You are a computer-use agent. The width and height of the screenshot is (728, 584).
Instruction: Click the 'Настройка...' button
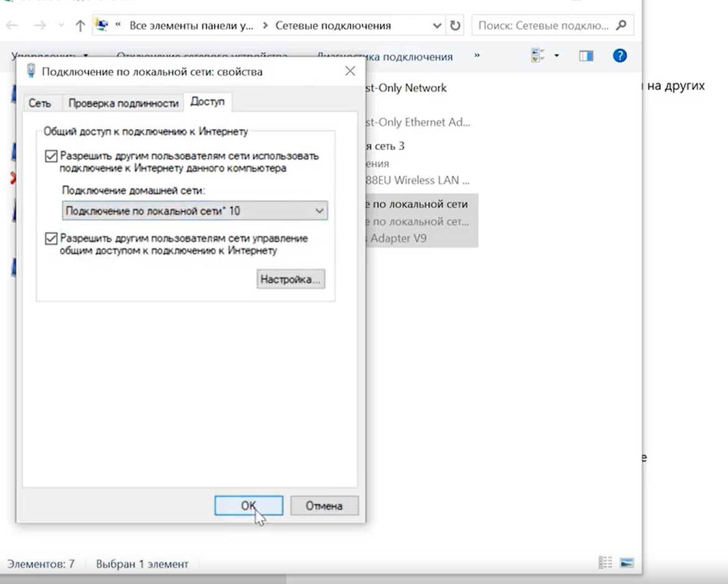(291, 280)
